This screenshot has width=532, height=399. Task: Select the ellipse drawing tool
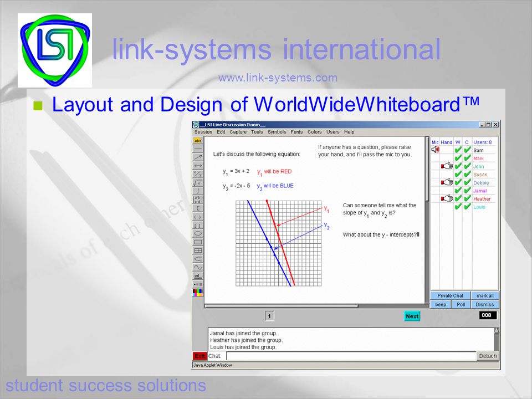coord(198,234)
